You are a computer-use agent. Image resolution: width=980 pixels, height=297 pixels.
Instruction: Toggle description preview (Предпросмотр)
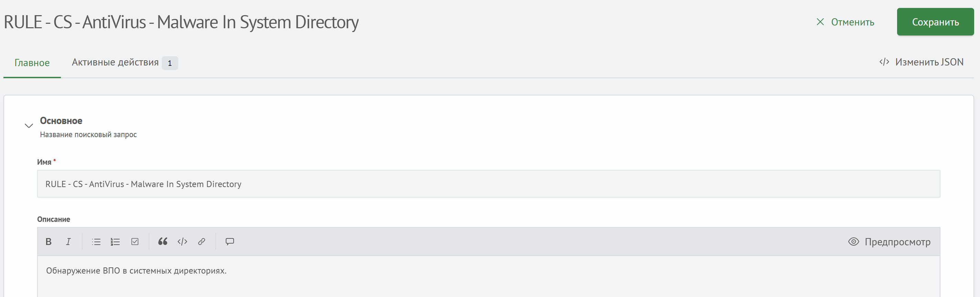[890, 242]
